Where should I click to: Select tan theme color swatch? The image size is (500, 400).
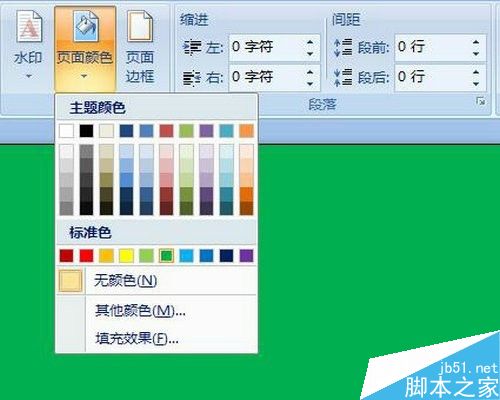point(106,131)
